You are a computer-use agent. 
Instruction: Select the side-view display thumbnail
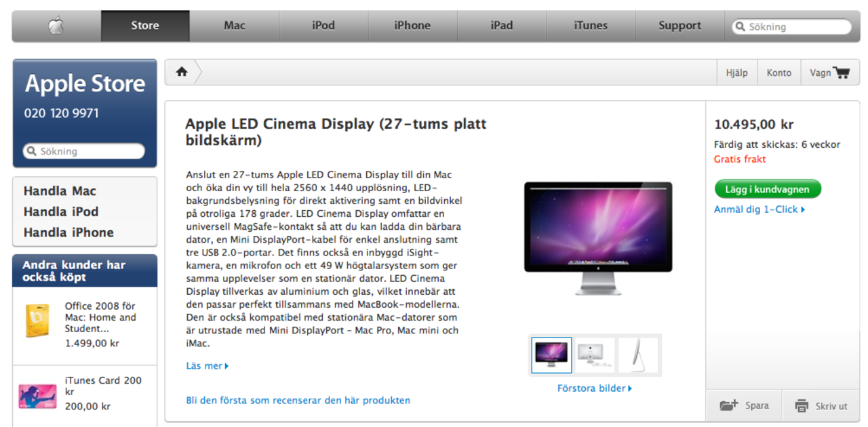[x=638, y=354]
